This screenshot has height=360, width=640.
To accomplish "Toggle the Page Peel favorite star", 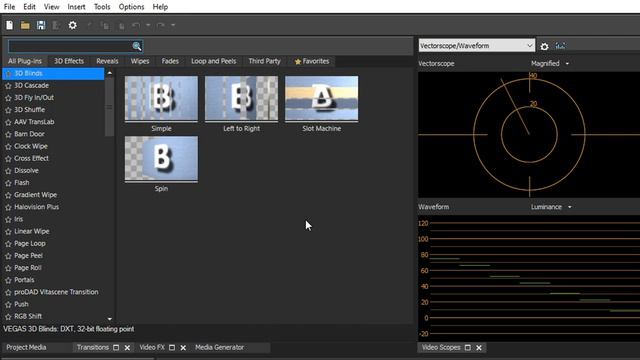I will pyautogui.click(x=8, y=256).
